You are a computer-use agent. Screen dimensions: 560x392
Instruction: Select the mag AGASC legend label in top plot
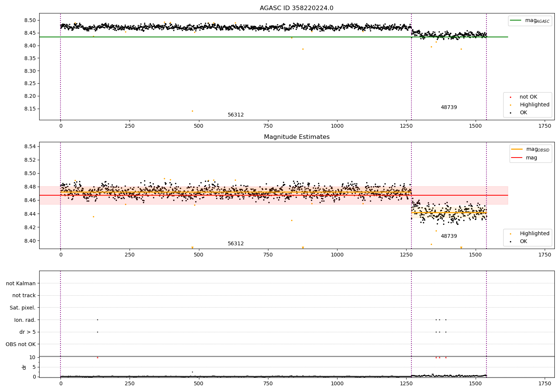(x=537, y=21)
